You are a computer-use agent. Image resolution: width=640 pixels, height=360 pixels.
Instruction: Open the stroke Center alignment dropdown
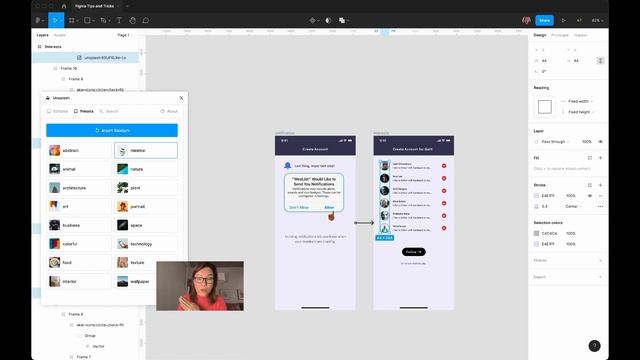coord(573,207)
